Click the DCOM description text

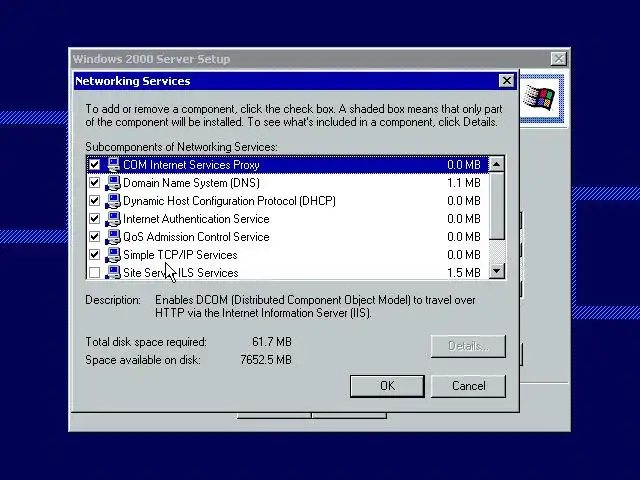click(x=315, y=307)
